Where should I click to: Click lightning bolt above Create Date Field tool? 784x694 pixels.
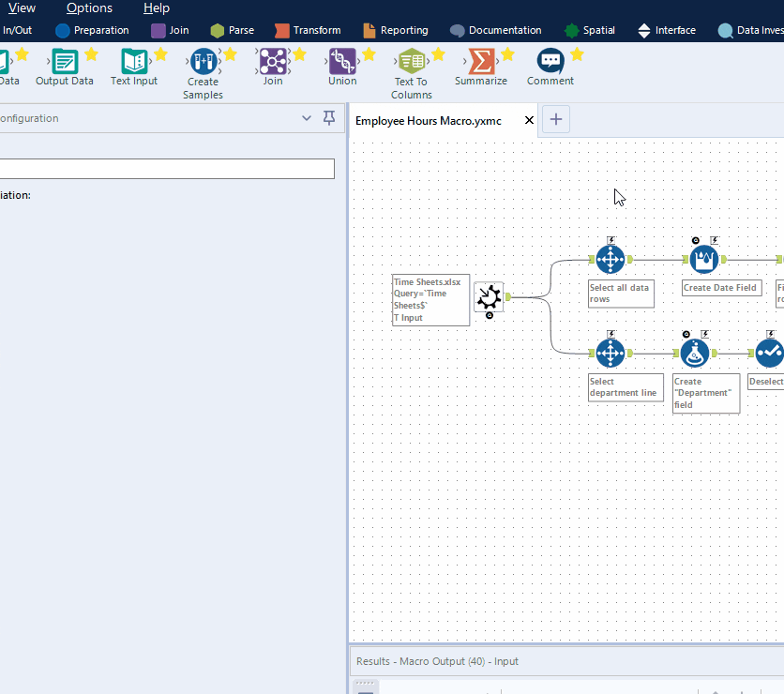tap(715, 240)
